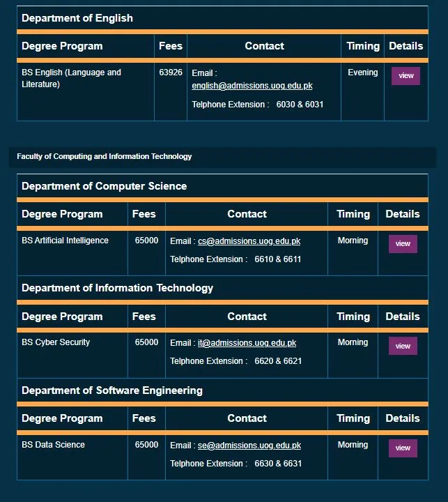Open se@admissions.uog.edu.pk email link
The width and height of the screenshot is (448, 502).
pos(249,446)
